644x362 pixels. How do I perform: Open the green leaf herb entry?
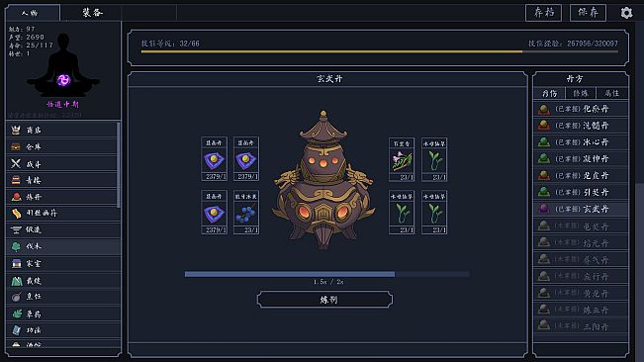click(62, 314)
